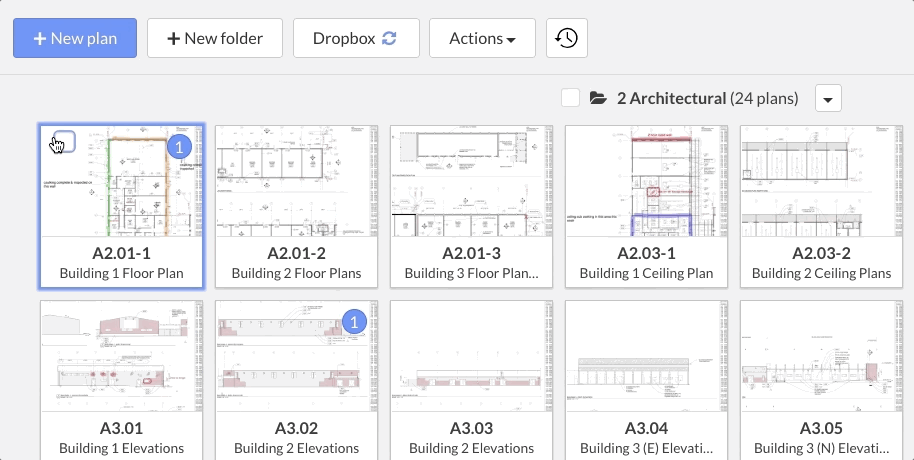Open the A2.01-3 Building 3 Floor Plan thumbnail

tap(471, 181)
